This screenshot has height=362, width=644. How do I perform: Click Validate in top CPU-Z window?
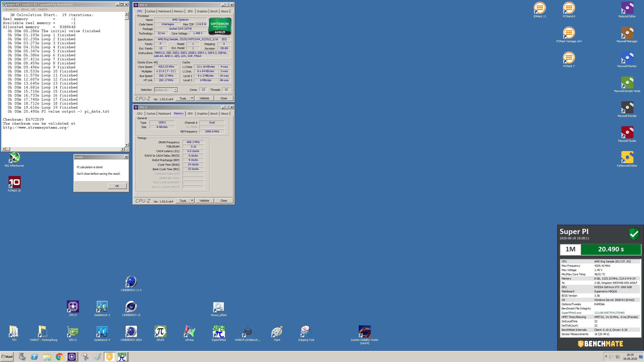(x=204, y=98)
